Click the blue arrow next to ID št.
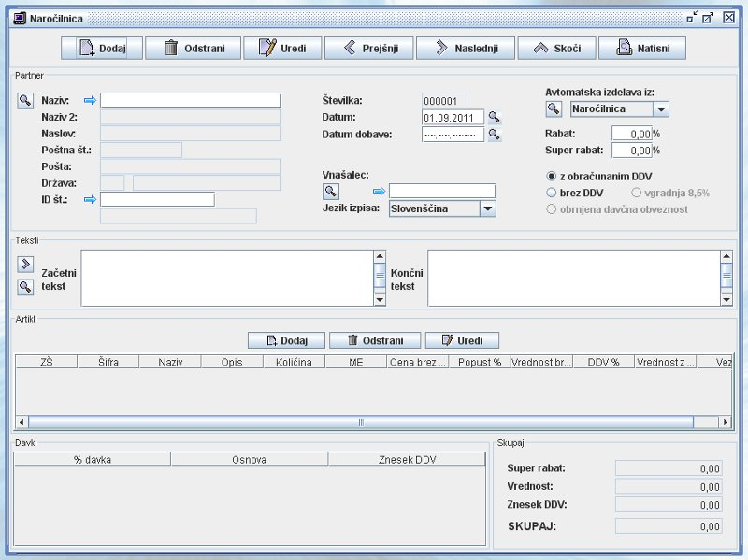Image resolution: width=748 pixels, height=560 pixels. tap(90, 199)
